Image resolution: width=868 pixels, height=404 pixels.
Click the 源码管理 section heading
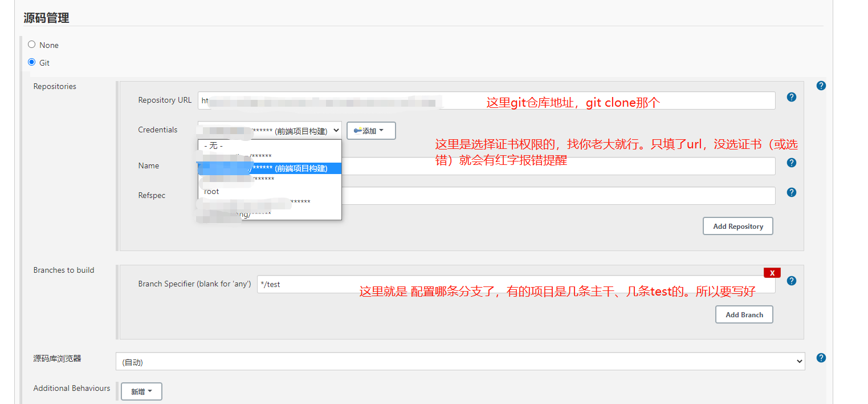click(46, 18)
